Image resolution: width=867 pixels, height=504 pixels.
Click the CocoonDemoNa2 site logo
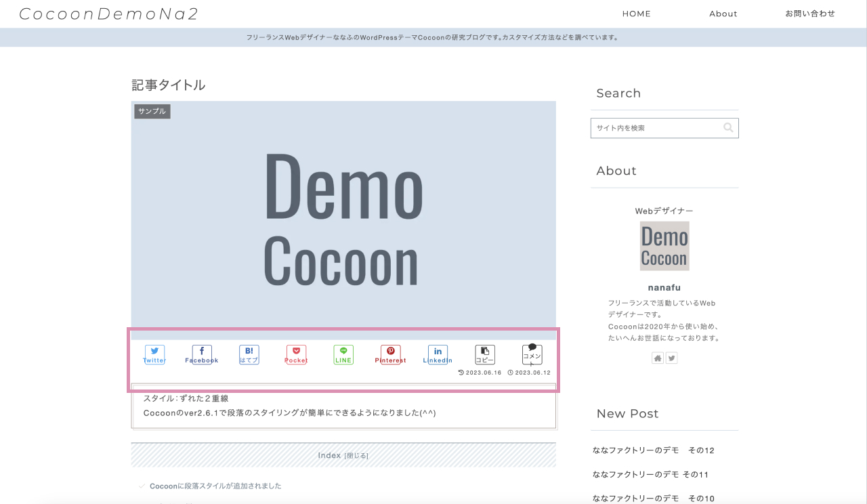(x=110, y=14)
